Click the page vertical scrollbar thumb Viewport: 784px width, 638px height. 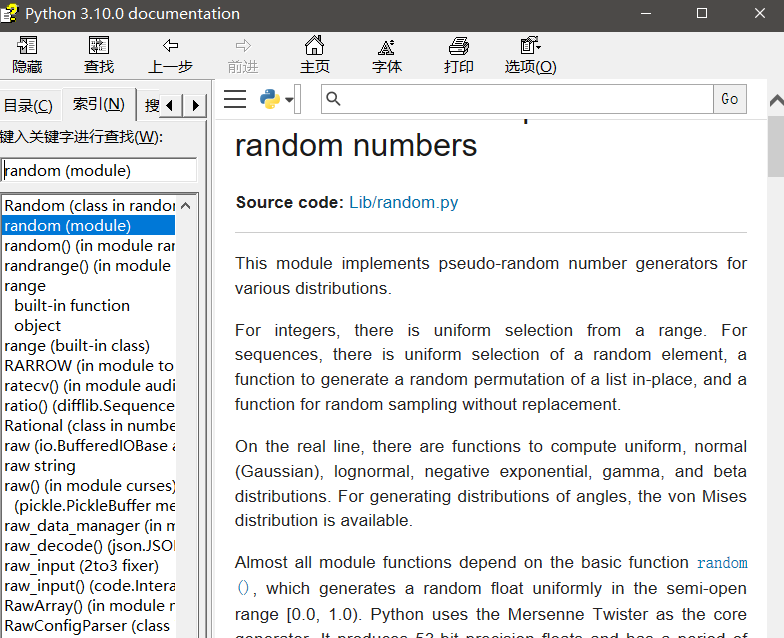776,146
